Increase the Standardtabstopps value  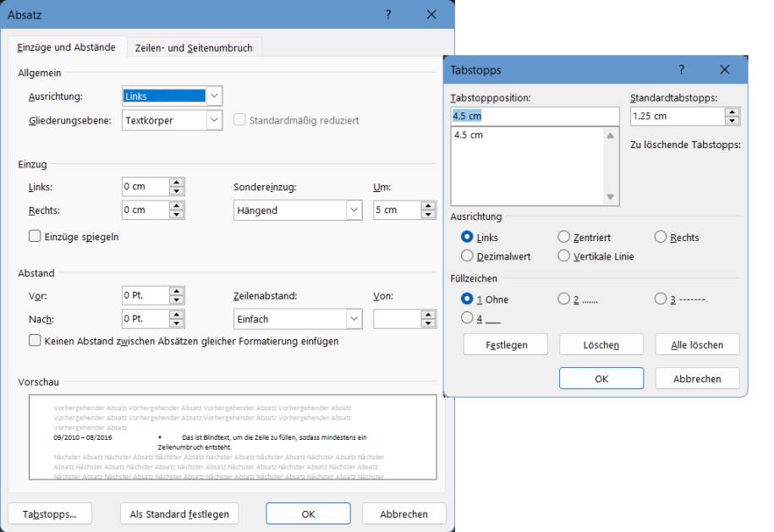733,112
